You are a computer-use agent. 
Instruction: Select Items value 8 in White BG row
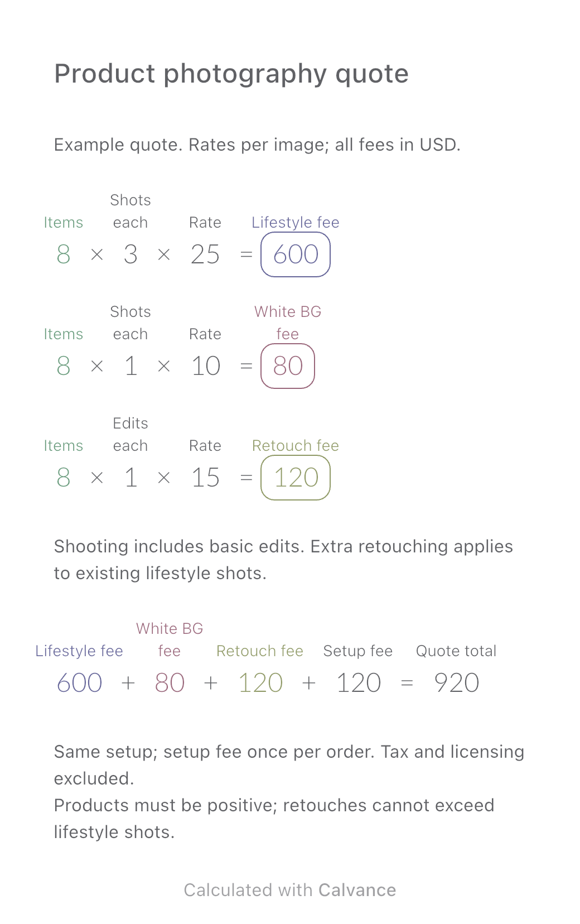coord(64,366)
